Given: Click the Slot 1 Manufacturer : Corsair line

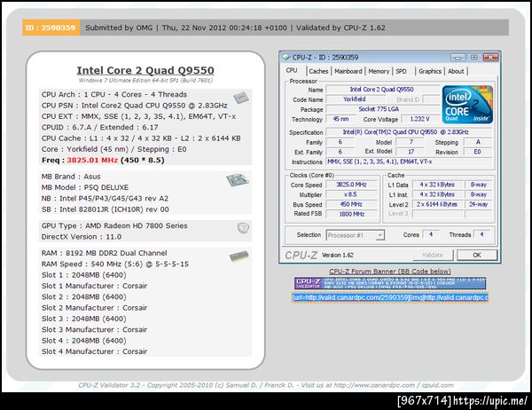Looking at the screenshot, I should [x=94, y=286].
